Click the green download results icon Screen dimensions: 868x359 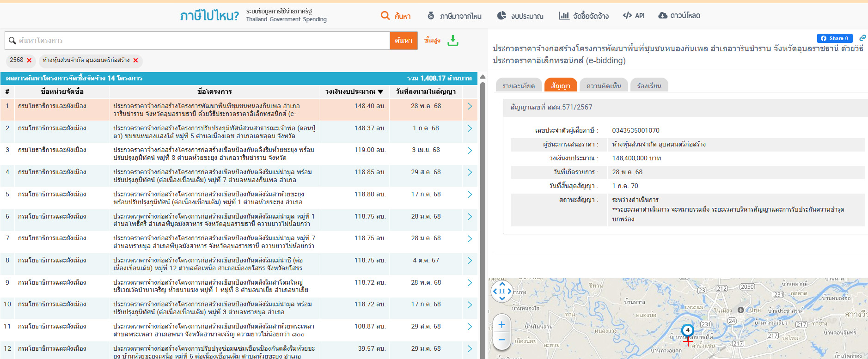453,41
